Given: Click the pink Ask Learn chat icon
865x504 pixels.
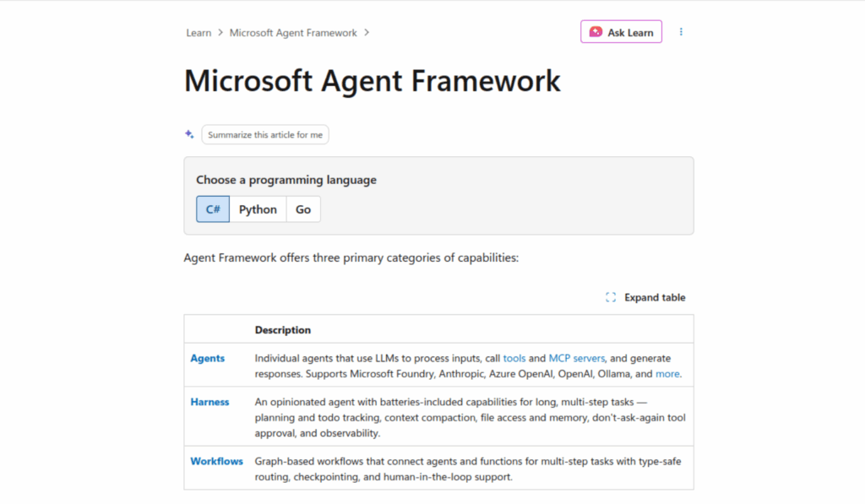Looking at the screenshot, I should tap(596, 32).
